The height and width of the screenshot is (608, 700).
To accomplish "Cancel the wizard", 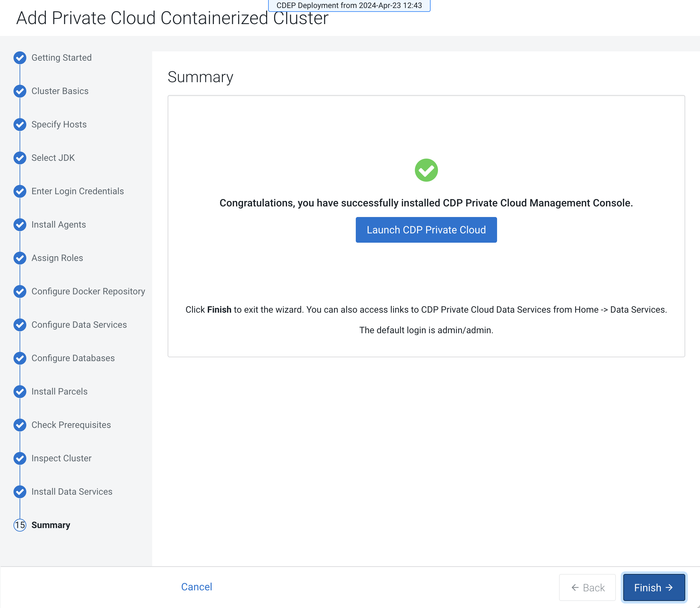I will 197,586.
